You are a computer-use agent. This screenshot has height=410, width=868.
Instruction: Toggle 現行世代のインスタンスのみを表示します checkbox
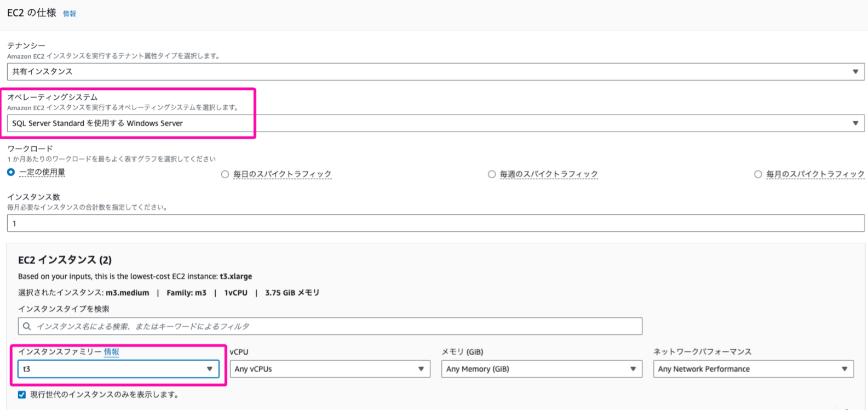click(x=22, y=395)
